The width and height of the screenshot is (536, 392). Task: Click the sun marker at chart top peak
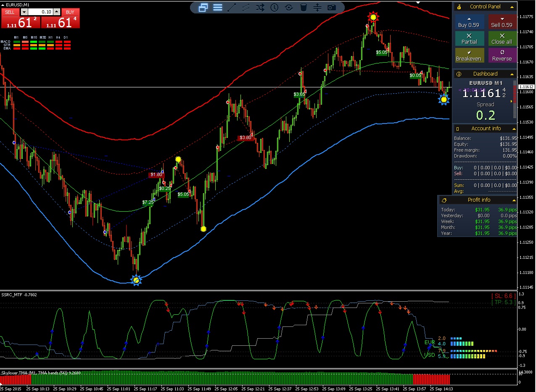[x=372, y=17]
